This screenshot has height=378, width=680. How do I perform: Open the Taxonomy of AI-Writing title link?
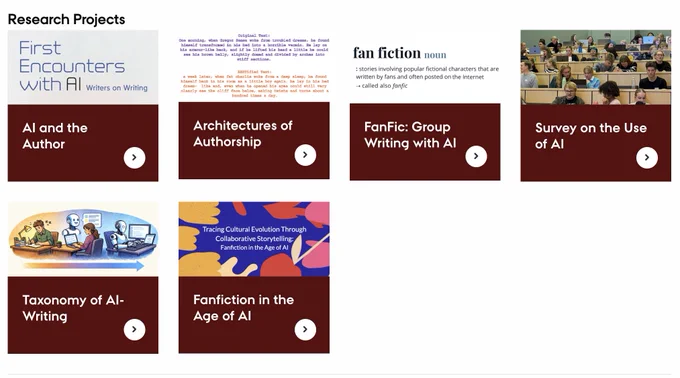tap(73, 308)
